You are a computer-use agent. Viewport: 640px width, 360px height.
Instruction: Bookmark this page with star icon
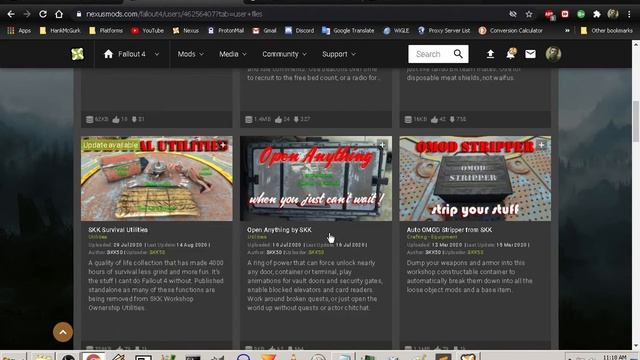(x=529, y=14)
